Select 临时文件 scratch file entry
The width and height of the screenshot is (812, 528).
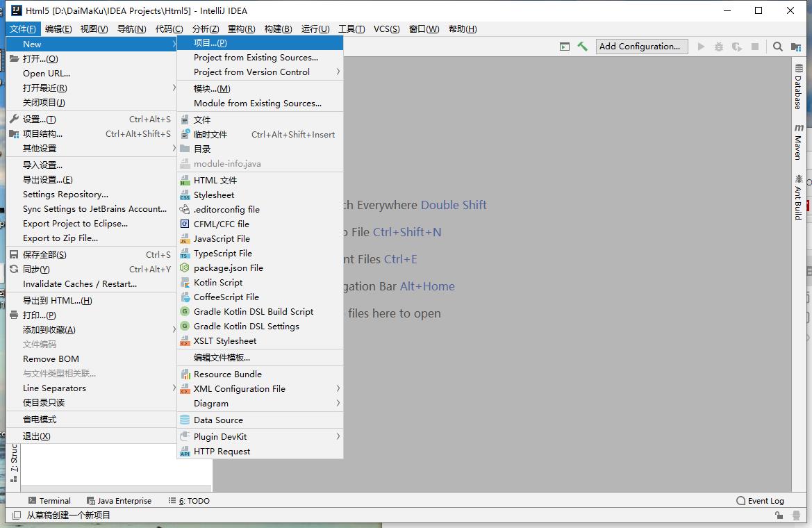(x=260, y=134)
